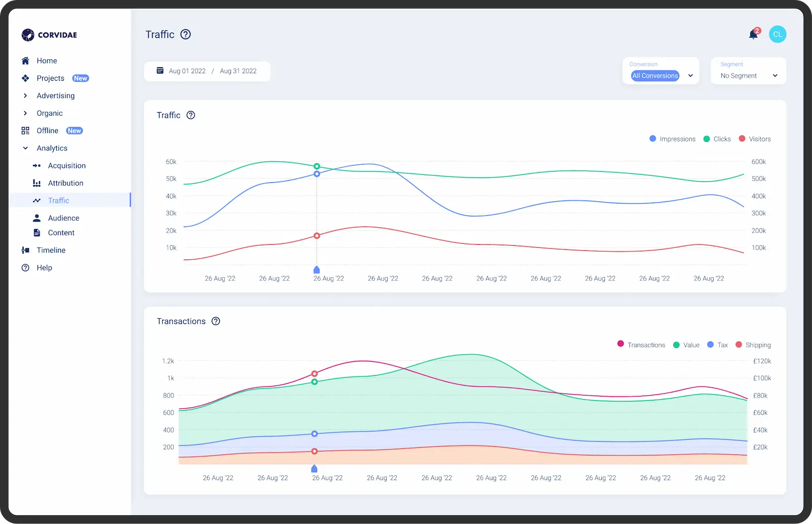Click the Offline QR-code icon

(25, 130)
